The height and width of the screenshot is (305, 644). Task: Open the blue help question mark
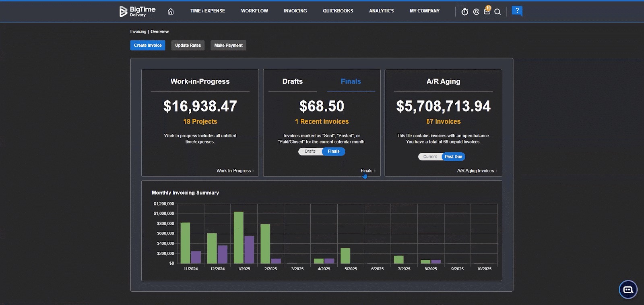[517, 11]
